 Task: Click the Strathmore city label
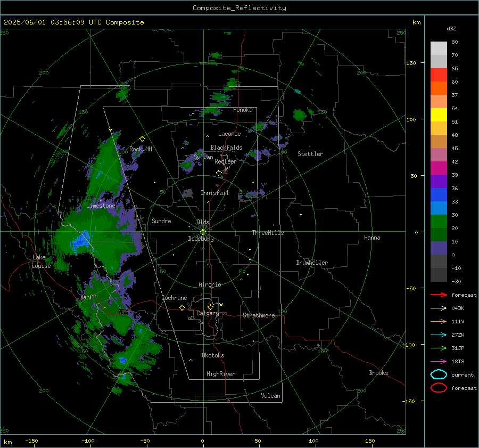click(x=259, y=315)
